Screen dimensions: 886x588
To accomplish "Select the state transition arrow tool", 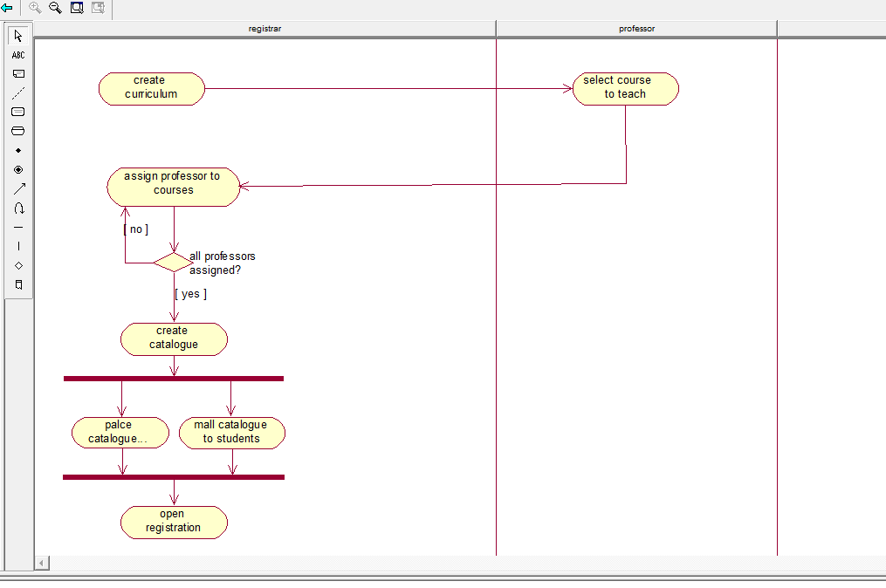I will (18, 188).
